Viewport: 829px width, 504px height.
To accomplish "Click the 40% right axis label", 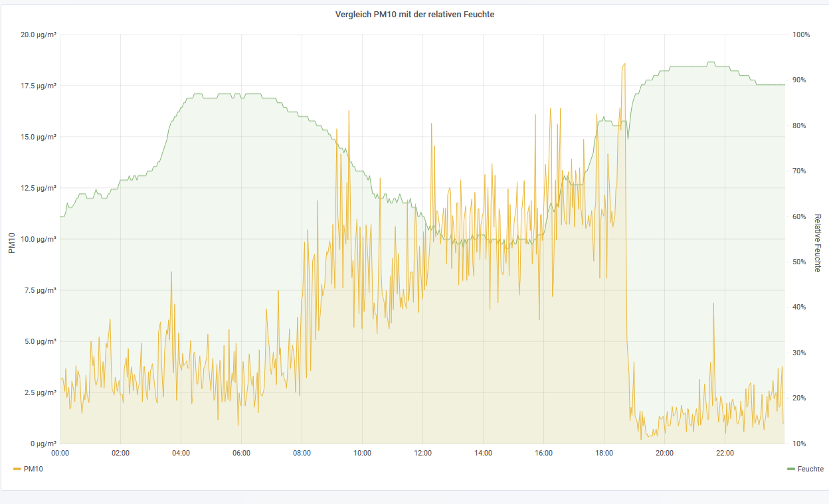I will pyautogui.click(x=799, y=307).
